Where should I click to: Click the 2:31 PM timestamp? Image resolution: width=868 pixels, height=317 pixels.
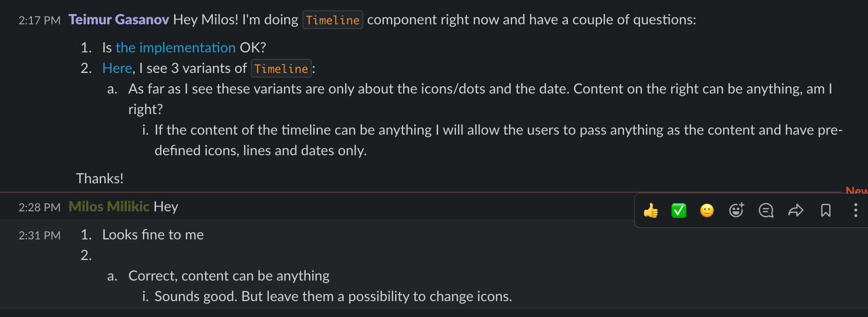pos(39,236)
